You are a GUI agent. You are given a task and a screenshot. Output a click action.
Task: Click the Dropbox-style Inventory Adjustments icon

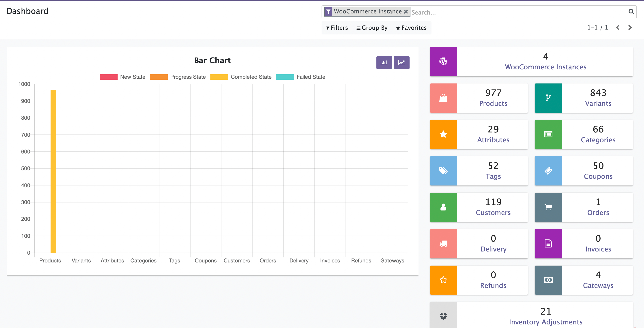[x=443, y=316]
